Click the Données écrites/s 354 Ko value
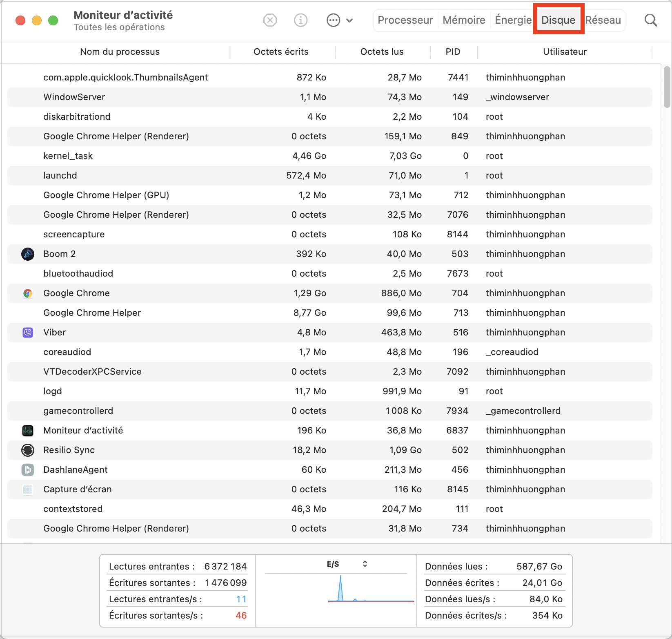672x639 pixels. 547,616
